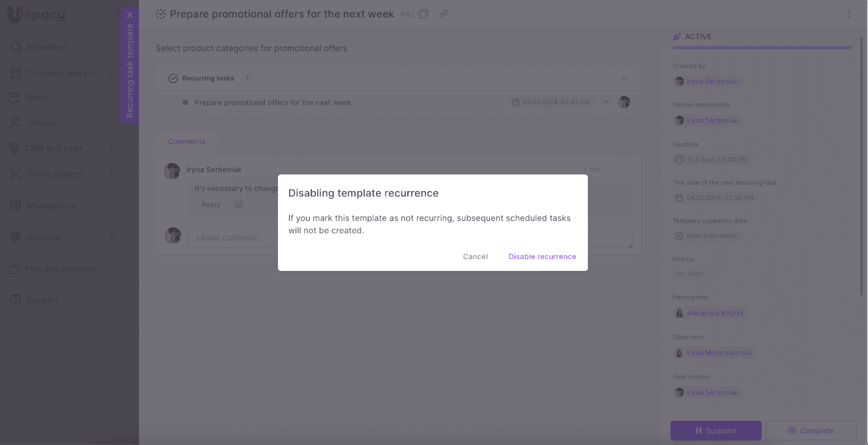This screenshot has height=445, width=868.
Task: Toggle the recurring template icon by title
Action: coord(161,14)
